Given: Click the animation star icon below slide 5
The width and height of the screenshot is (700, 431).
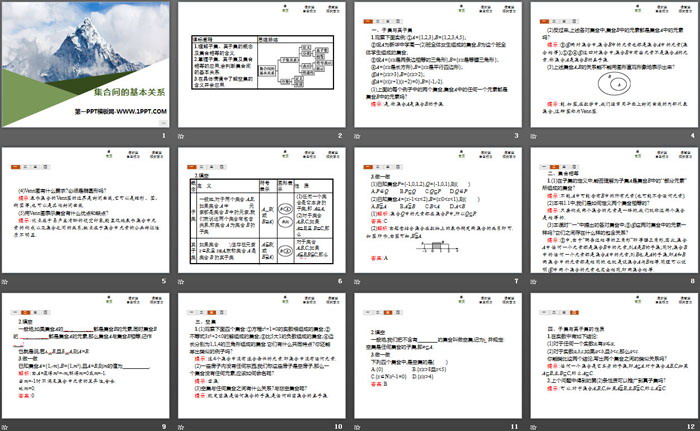Looking at the screenshot, I should pos(5,281).
